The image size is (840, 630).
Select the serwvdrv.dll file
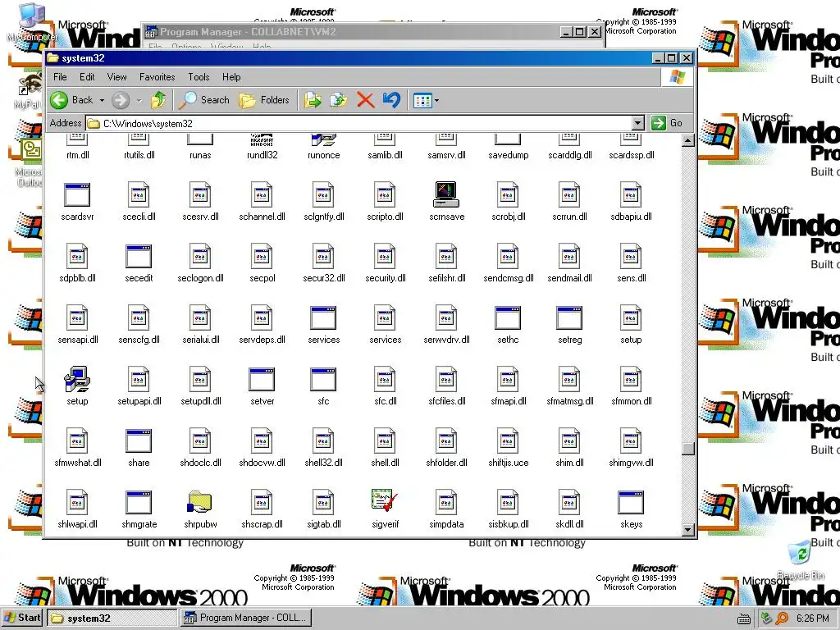pos(446,325)
